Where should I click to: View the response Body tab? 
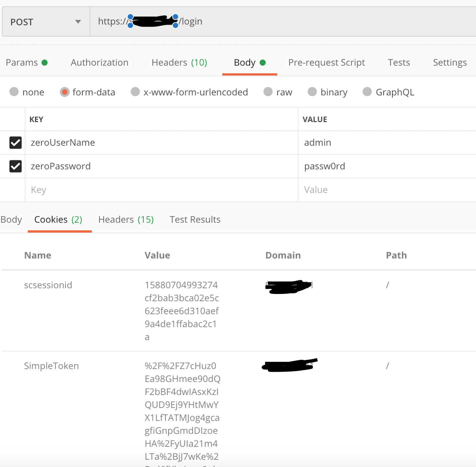11,219
